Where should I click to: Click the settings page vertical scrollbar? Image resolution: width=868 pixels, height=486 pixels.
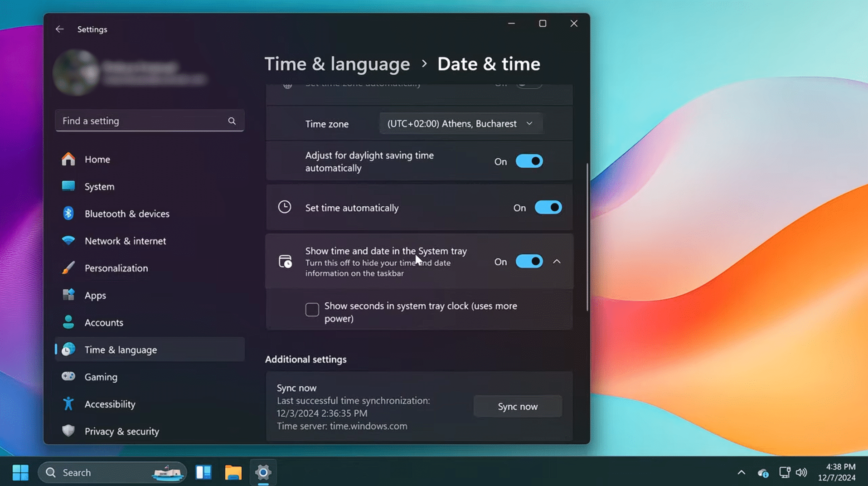pos(587,237)
